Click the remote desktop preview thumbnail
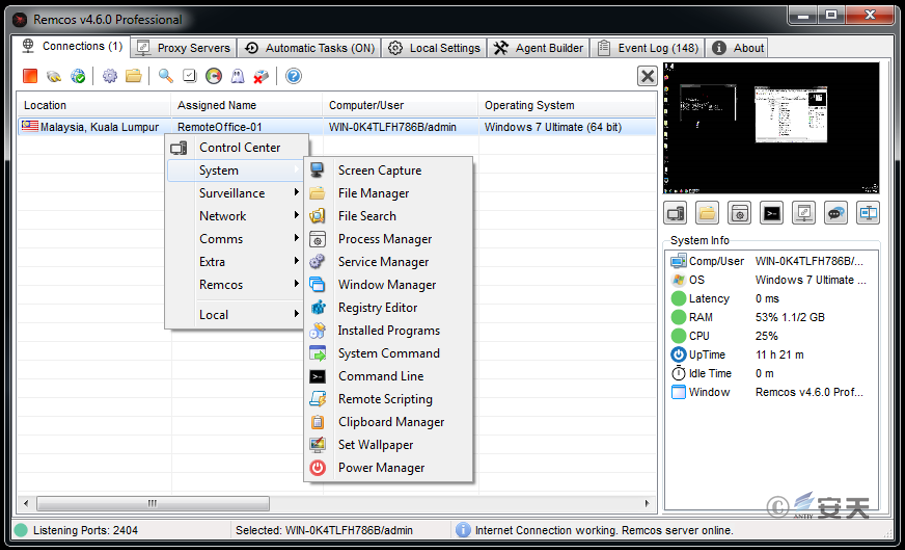 point(771,128)
